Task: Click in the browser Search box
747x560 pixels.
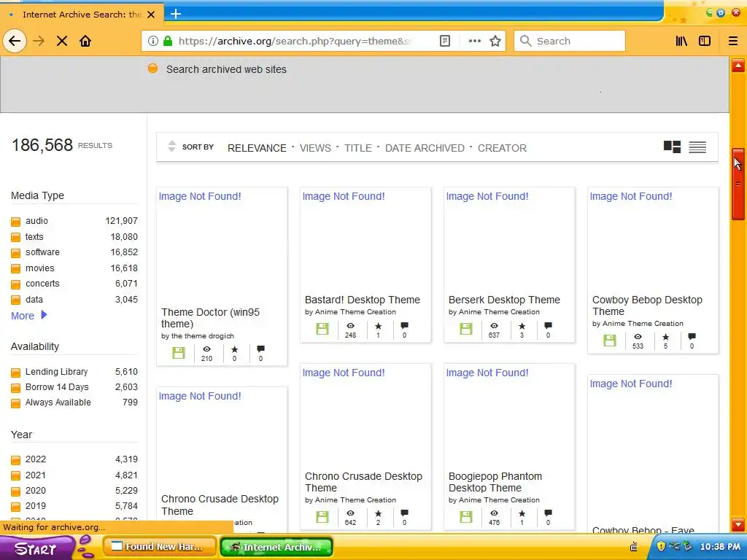Action: pyautogui.click(x=569, y=41)
